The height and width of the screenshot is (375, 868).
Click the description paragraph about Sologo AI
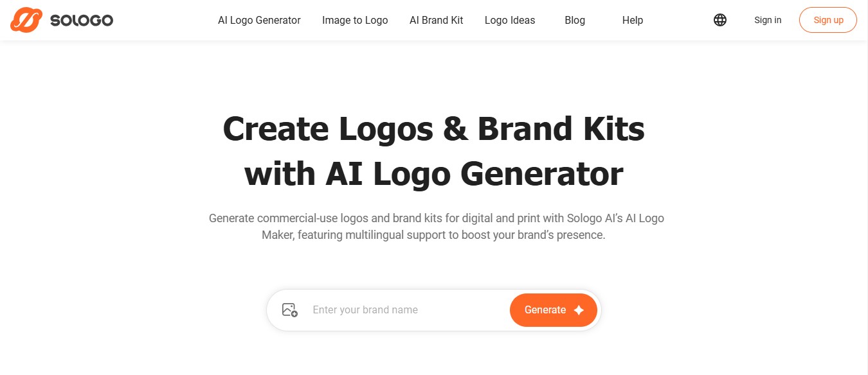pos(437,227)
